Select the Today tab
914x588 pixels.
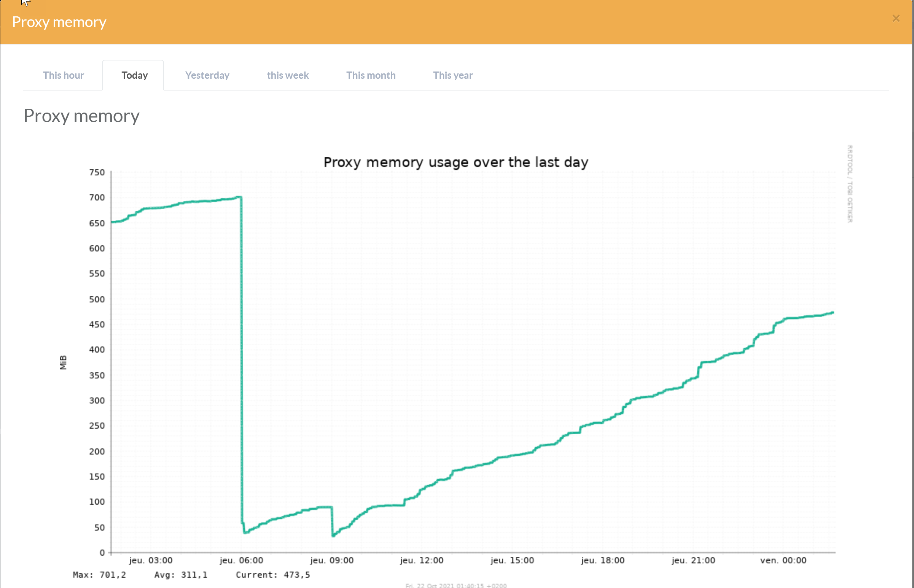[x=134, y=75]
